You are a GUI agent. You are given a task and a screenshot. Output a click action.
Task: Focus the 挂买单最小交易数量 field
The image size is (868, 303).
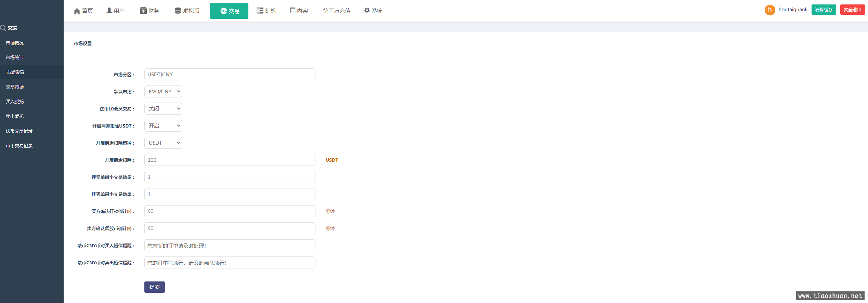[230, 194]
